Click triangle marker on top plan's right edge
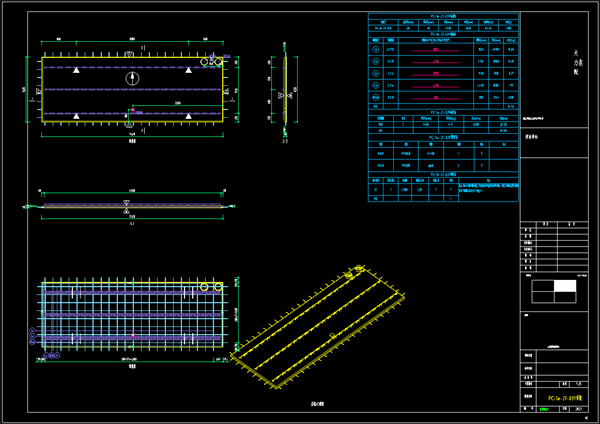This screenshot has height=424, width=600. [x=226, y=91]
